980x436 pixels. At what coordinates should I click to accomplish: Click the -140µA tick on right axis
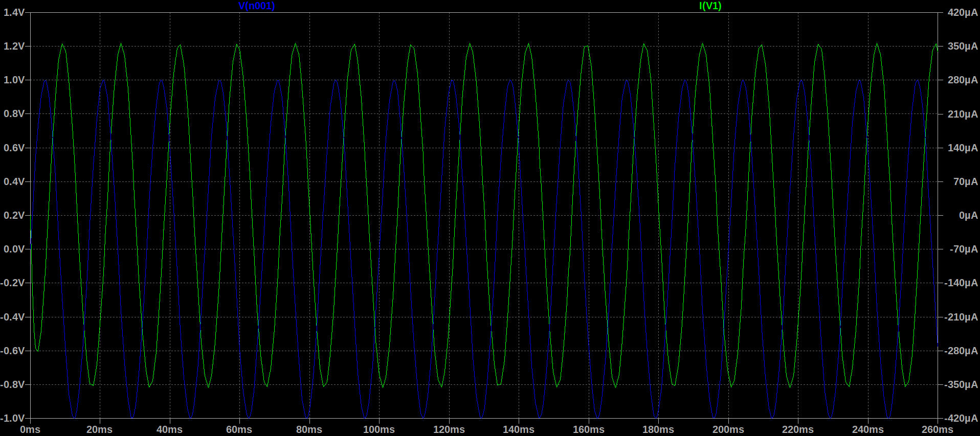961,283
